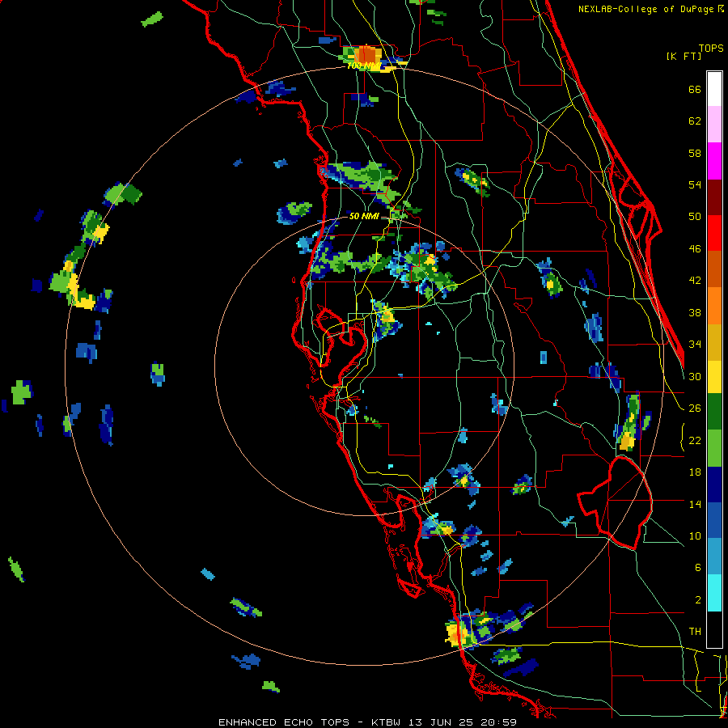Click the white swatch in the tops legend

(714, 89)
